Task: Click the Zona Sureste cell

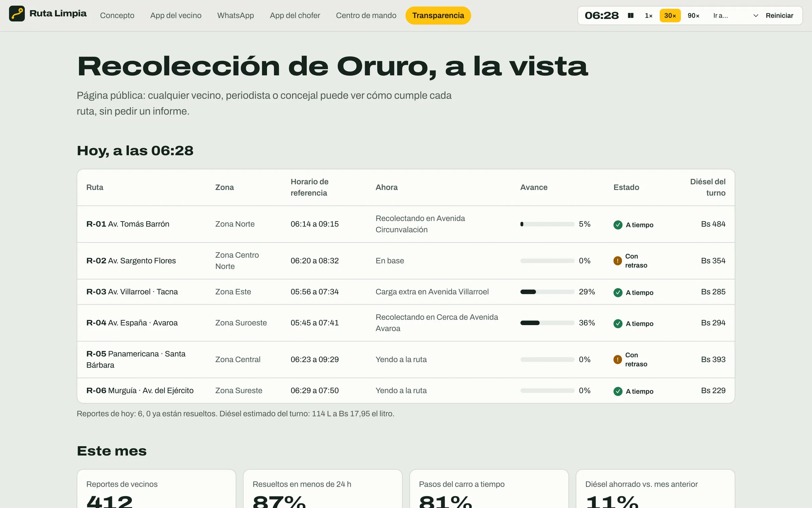Action: tap(239, 391)
